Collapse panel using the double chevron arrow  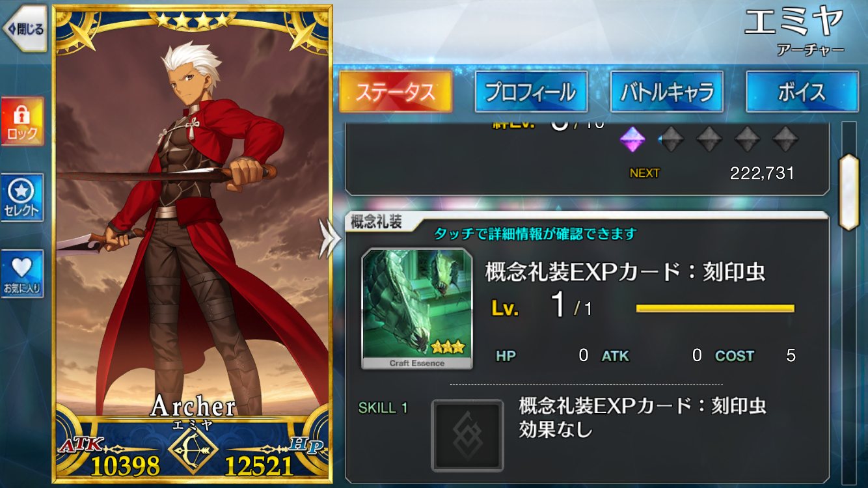coord(329,239)
